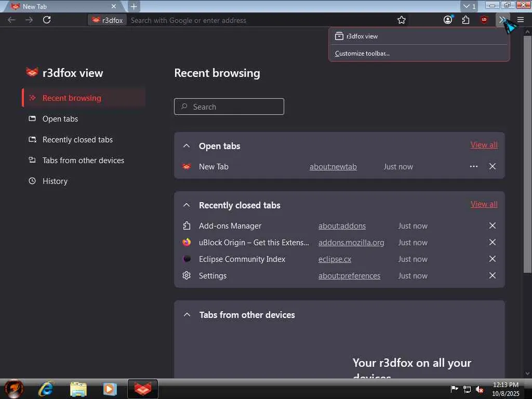Dismiss Eclipse Community Index row

[493, 259]
